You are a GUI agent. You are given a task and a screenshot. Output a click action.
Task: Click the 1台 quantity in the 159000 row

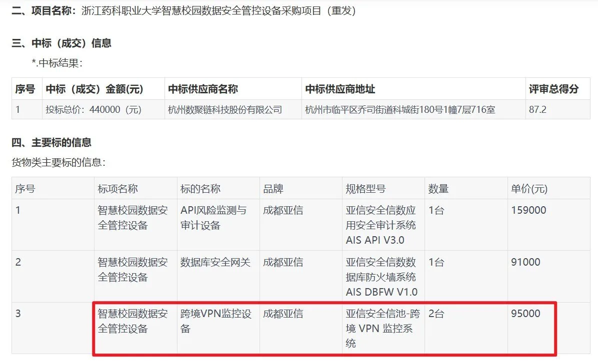click(436, 210)
